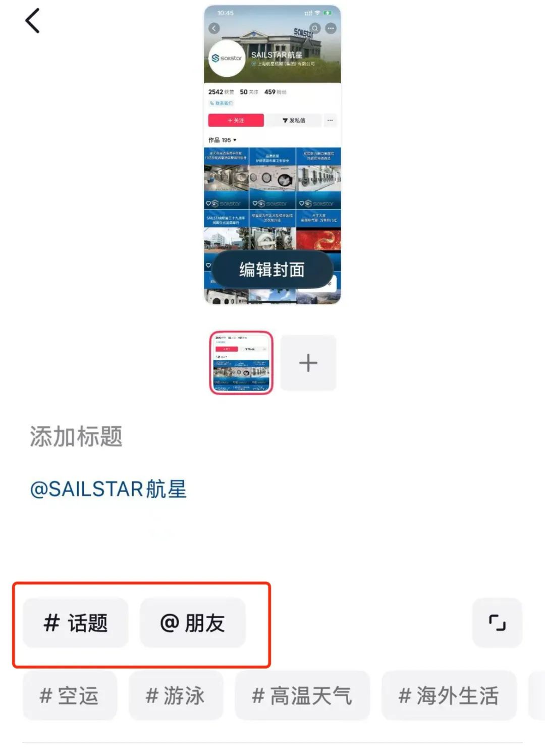This screenshot has width=545, height=756.
Task: Tap three-dot menu in cover preview
Action: coord(331,28)
